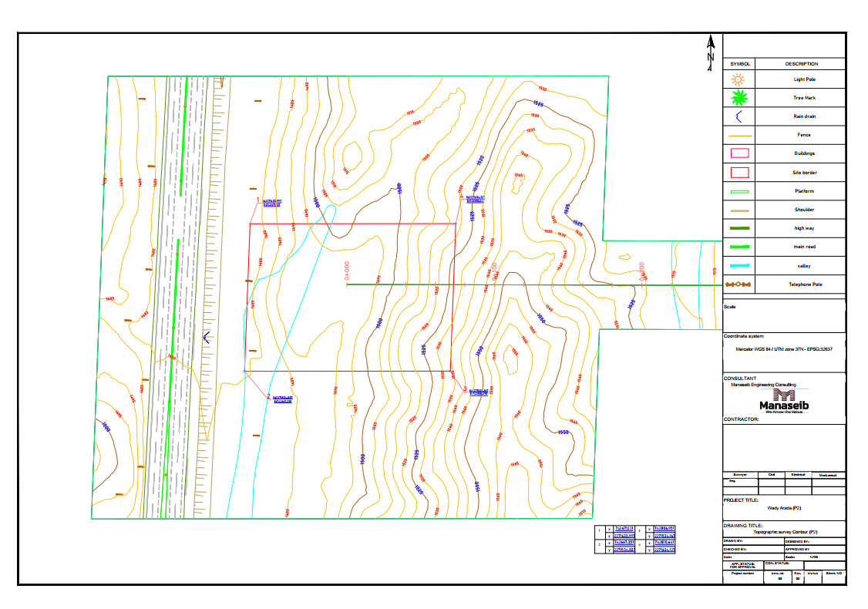The width and height of the screenshot is (868, 609).
Task: Click the red Site border legend symbol
Action: pos(738,172)
